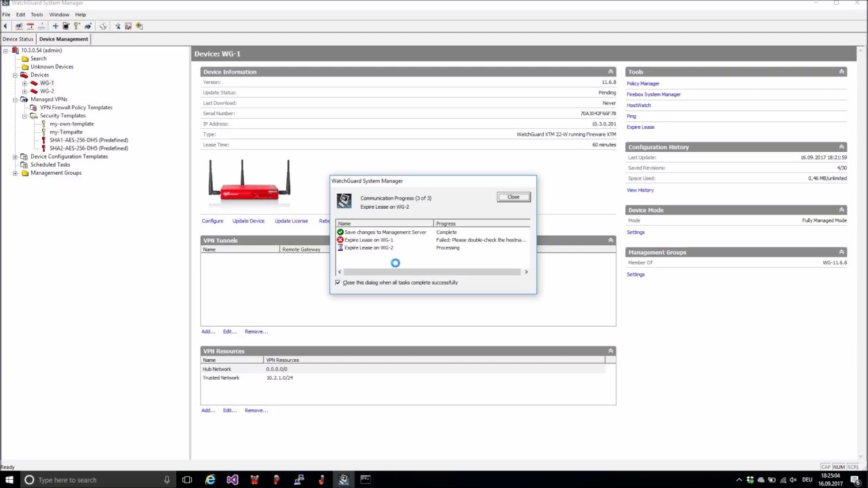The image size is (868, 488).
Task: Click the View History link
Action: pyautogui.click(x=640, y=190)
